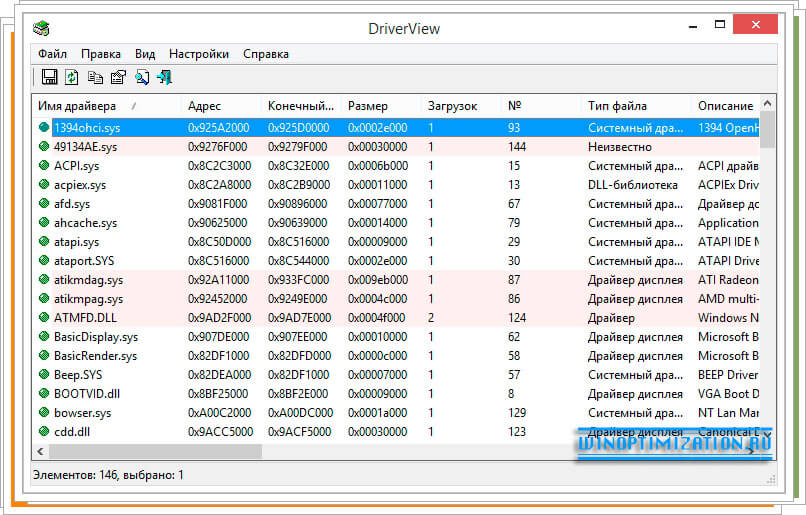This screenshot has width=806, height=515.
Task: Click the green icon beside BOOTVID.dll
Action: (44, 393)
